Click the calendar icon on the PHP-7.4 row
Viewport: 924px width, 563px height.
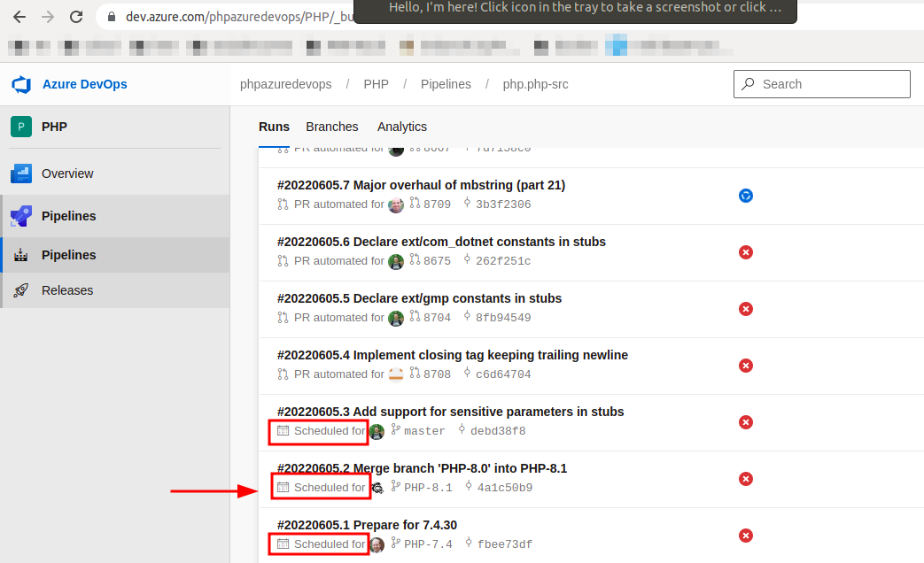click(x=283, y=544)
